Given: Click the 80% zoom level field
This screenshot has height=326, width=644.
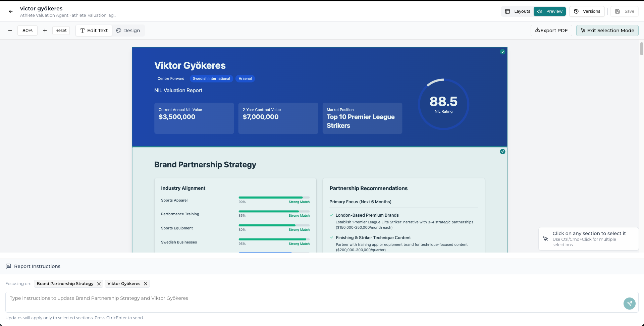Looking at the screenshot, I should [28, 31].
